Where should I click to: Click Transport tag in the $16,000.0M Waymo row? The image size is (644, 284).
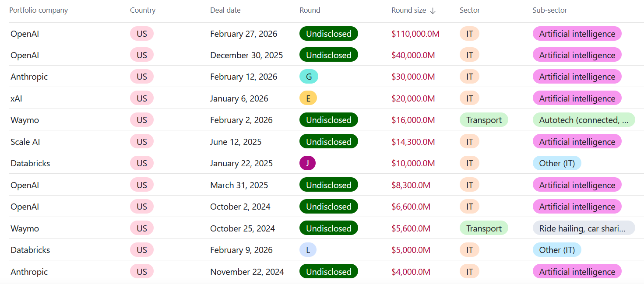click(484, 120)
